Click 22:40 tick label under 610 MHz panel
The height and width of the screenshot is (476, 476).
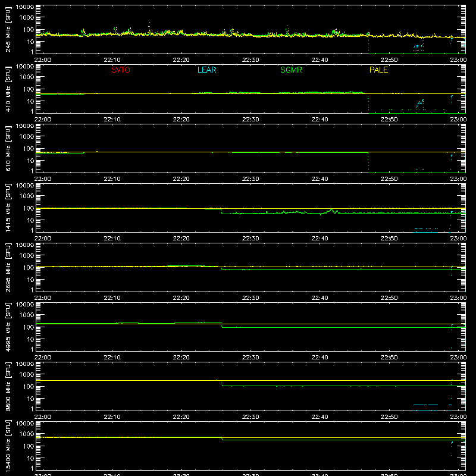point(320,179)
